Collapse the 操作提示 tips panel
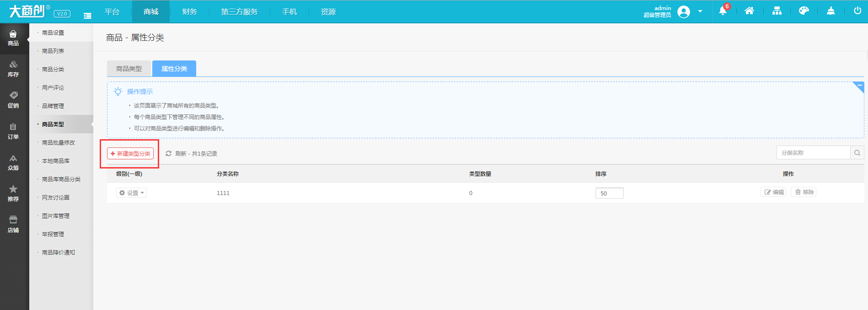 858,87
